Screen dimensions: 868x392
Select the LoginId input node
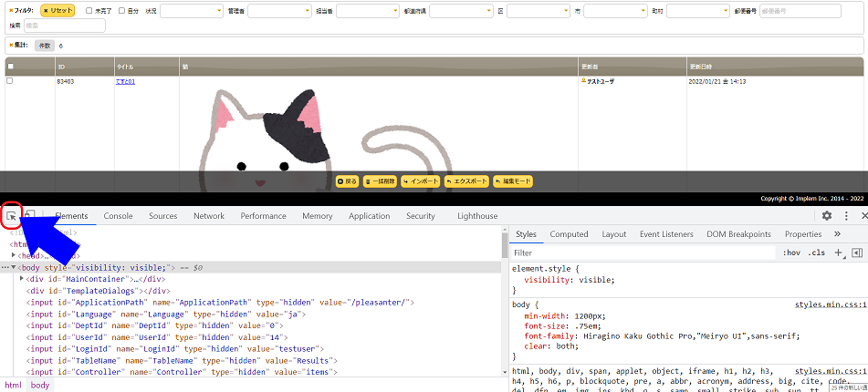pyautogui.click(x=175, y=348)
